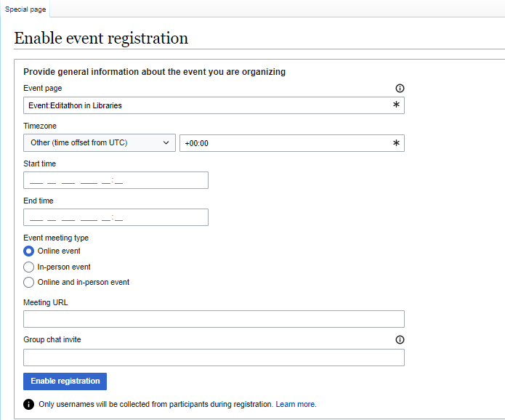Screen dimensions: 505x420
Task: Click the End time input
Action: [x=116, y=217]
